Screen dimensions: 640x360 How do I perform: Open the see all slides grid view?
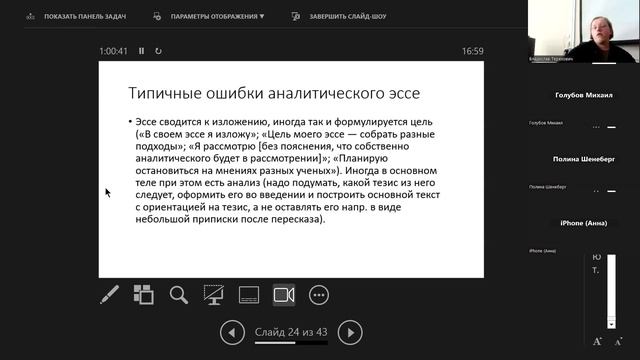click(144, 295)
